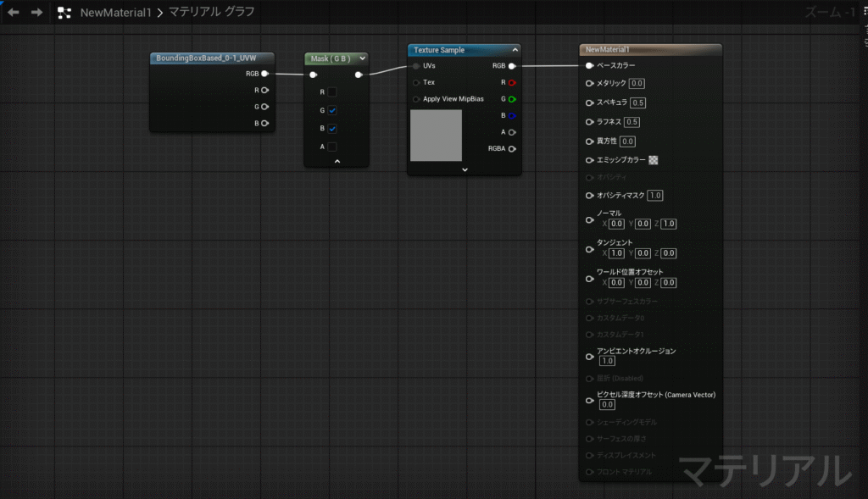Screen dimensions: 868x499
Task: Click the ピクセル深度オフセット input pin
Action: point(590,401)
